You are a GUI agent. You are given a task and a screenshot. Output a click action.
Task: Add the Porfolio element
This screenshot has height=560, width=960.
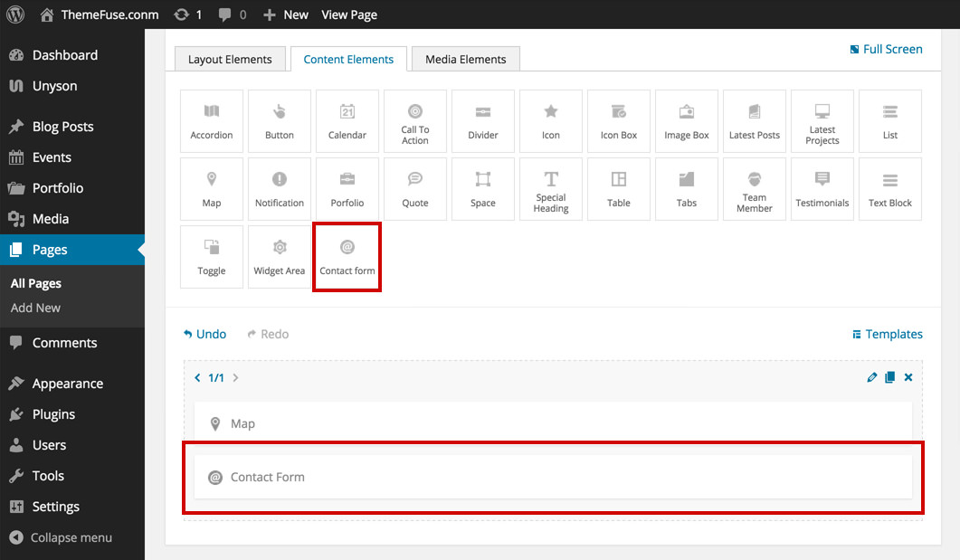coord(347,189)
